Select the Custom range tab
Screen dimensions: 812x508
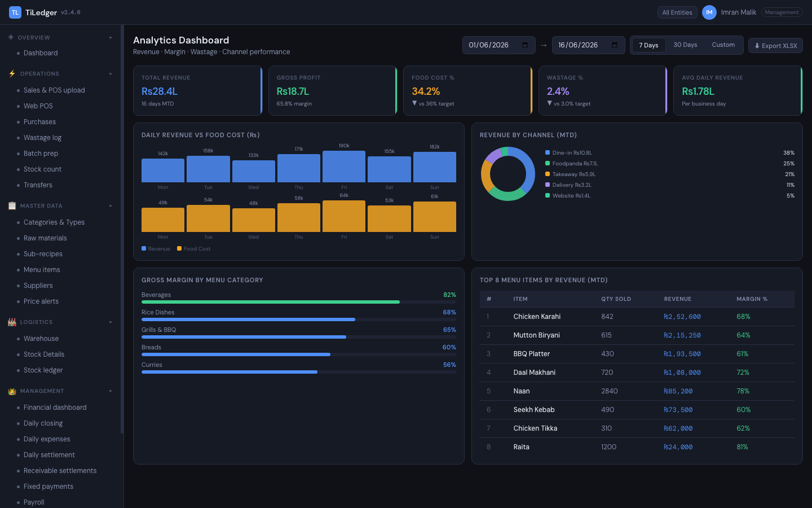click(723, 45)
